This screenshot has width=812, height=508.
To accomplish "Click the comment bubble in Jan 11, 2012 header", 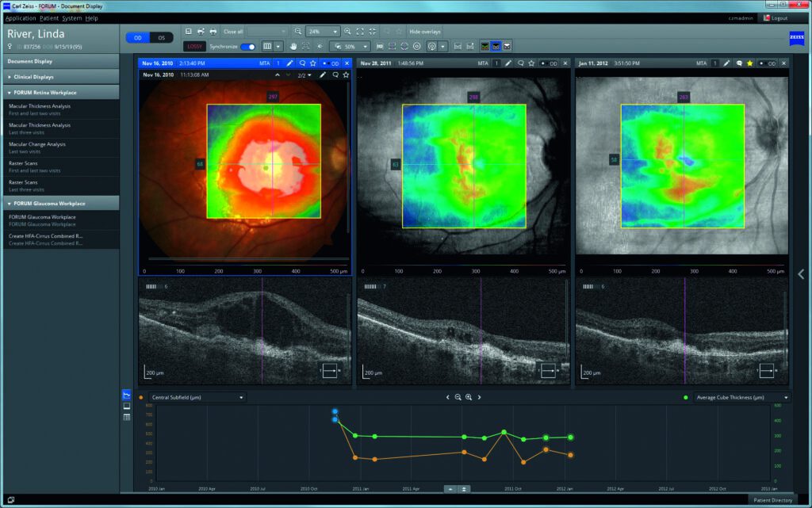I will tap(739, 63).
